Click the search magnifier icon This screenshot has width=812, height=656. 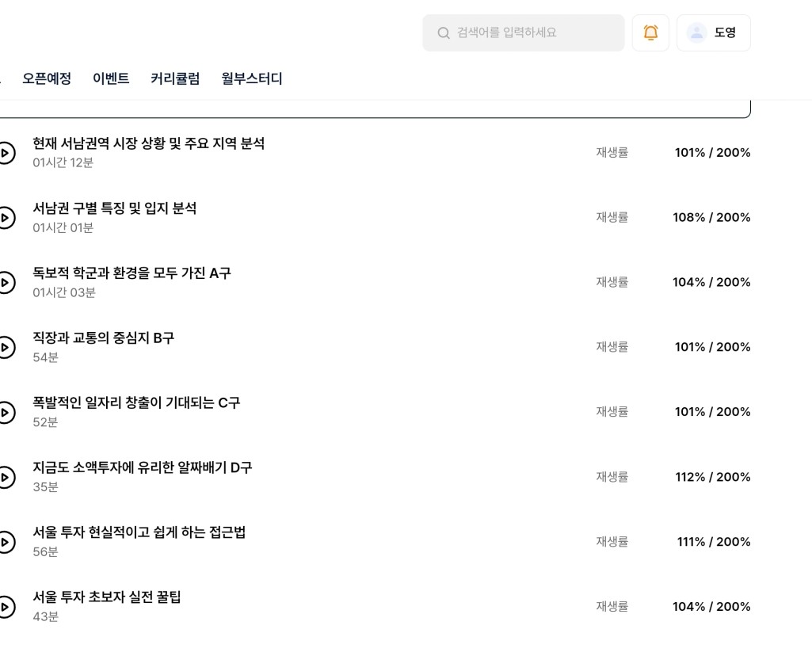[444, 33]
